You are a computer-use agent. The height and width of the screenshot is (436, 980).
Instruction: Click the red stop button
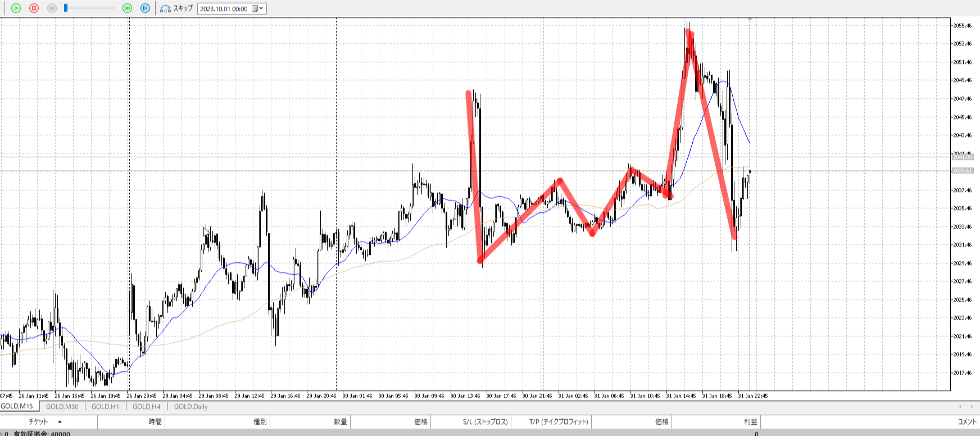click(34, 8)
